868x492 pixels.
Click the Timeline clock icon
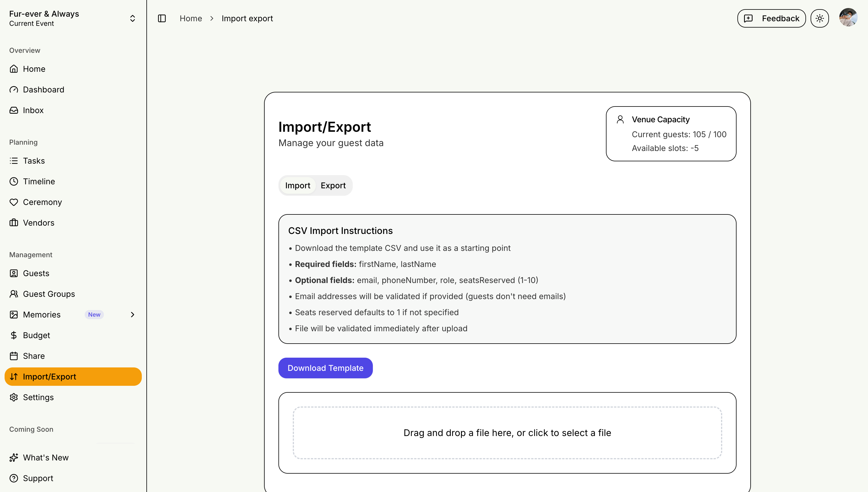pos(13,181)
